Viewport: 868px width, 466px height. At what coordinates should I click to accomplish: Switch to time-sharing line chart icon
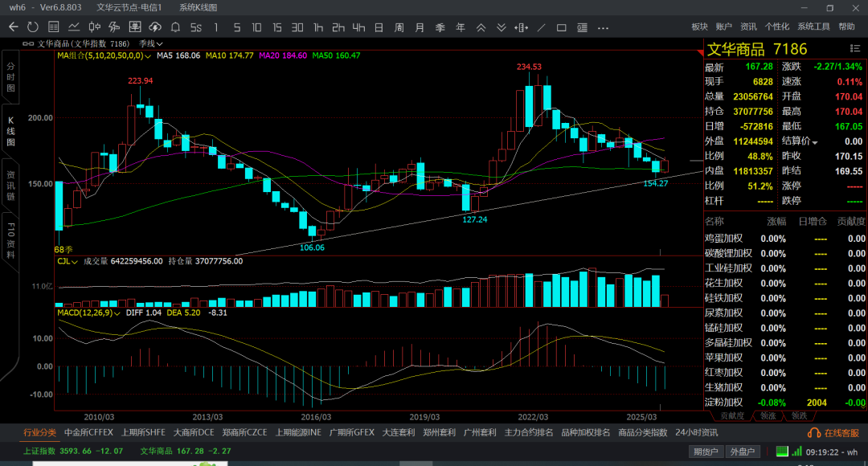[x=74, y=27]
